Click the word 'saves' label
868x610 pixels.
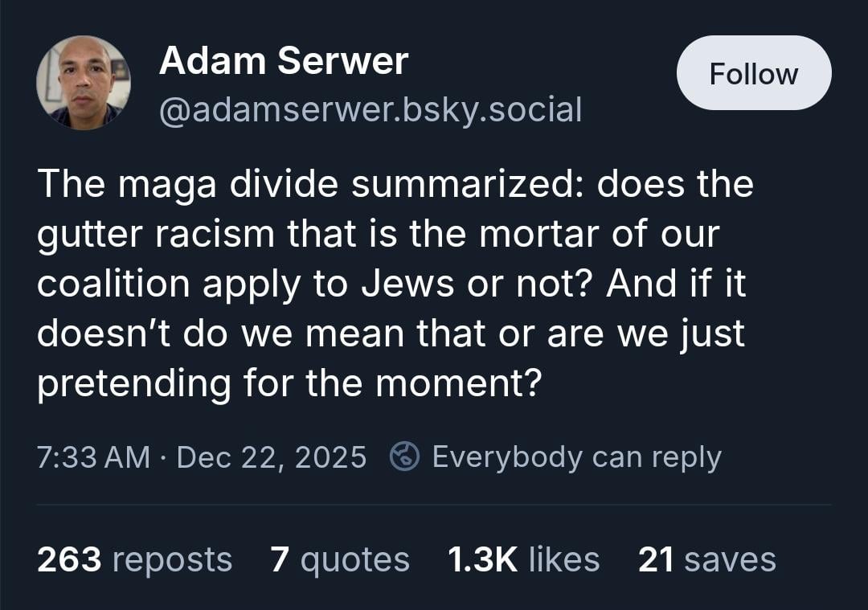tap(730, 559)
